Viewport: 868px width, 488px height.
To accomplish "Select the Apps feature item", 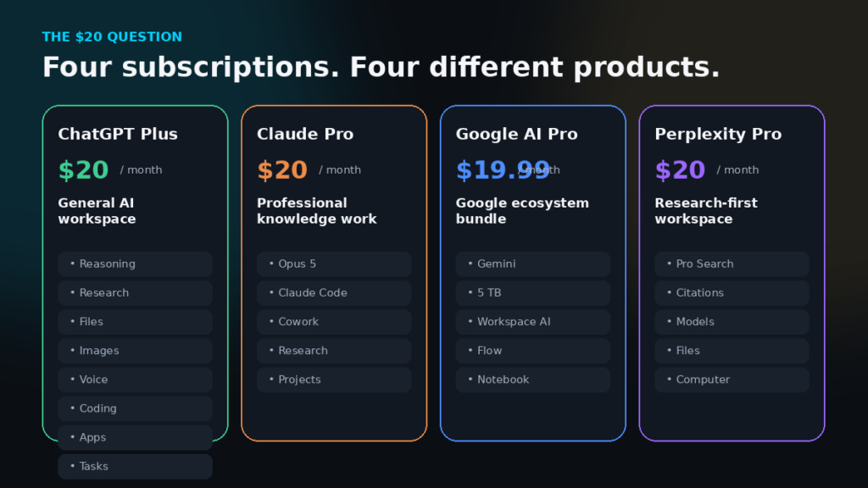I will 135,437.
